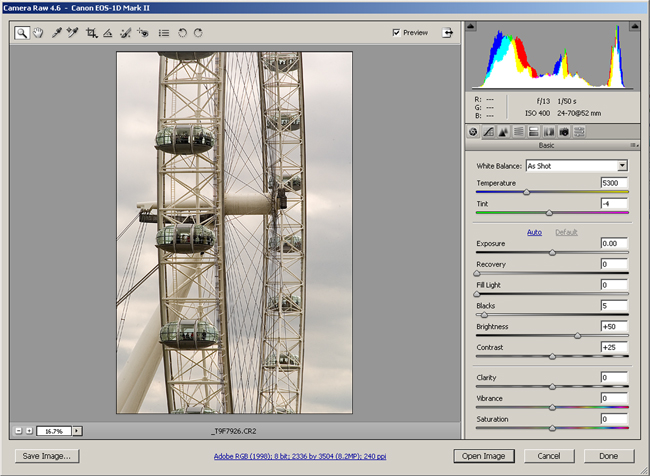The image size is (650, 476).
Task: Select the Hand tool
Action: click(x=39, y=33)
